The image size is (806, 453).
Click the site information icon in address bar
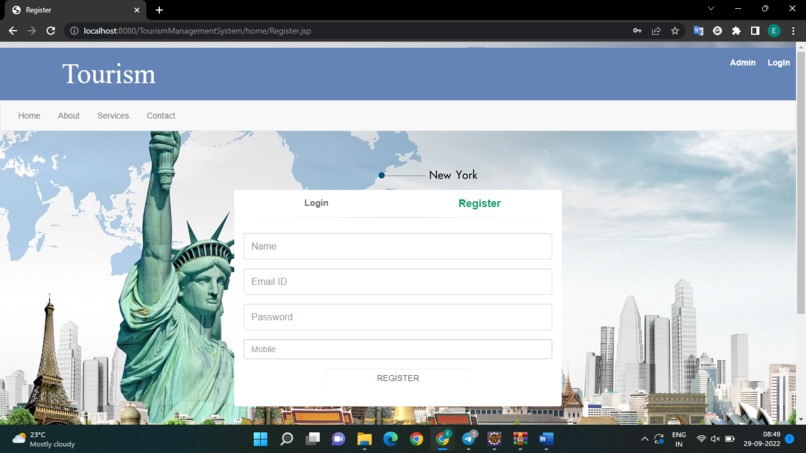74,31
